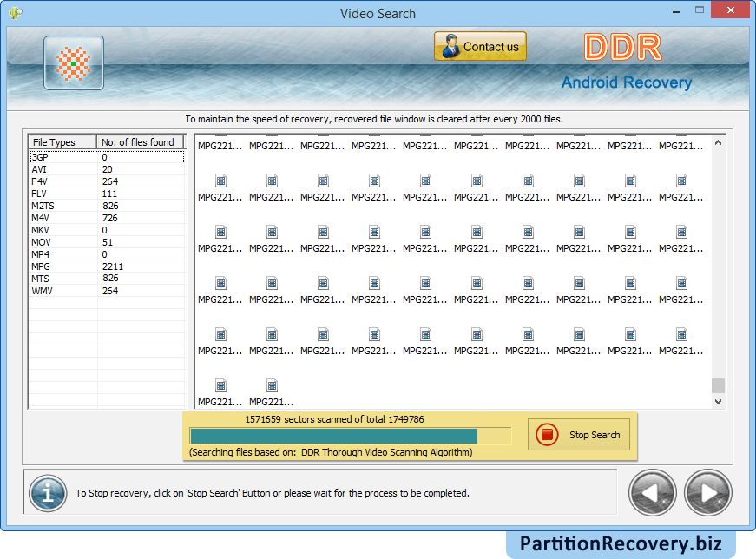Select the MKV file type row
This screenshot has height=559, width=756.
click(x=107, y=230)
